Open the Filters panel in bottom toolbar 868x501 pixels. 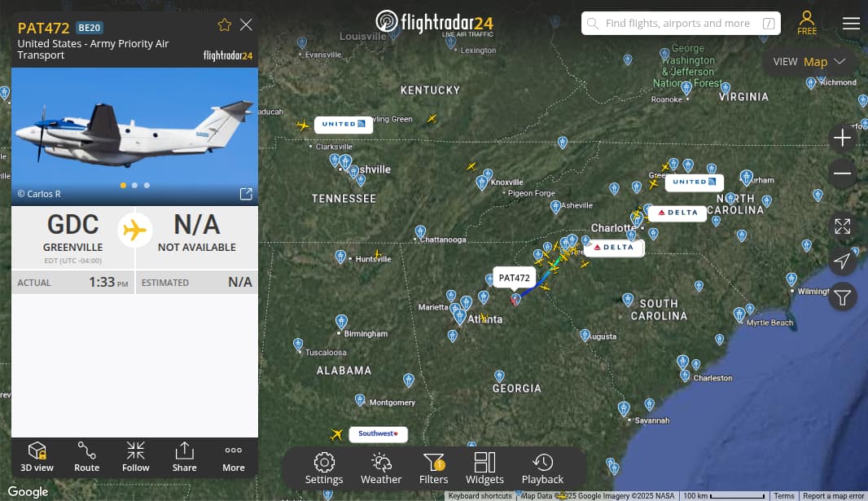[x=433, y=468]
